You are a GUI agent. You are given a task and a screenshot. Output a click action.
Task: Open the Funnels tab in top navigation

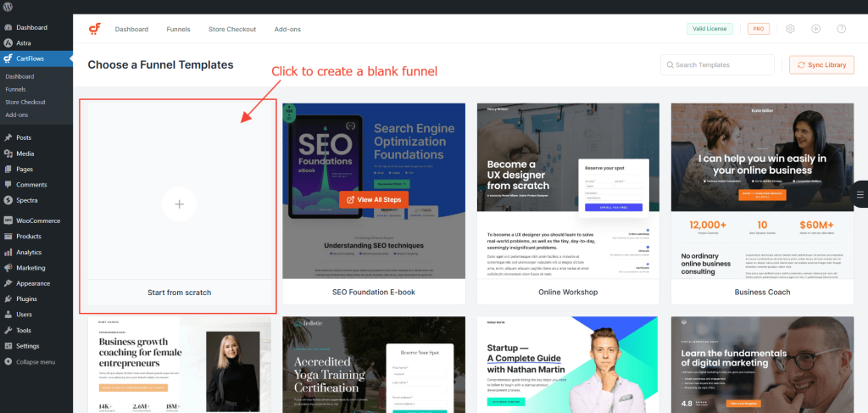coord(178,29)
